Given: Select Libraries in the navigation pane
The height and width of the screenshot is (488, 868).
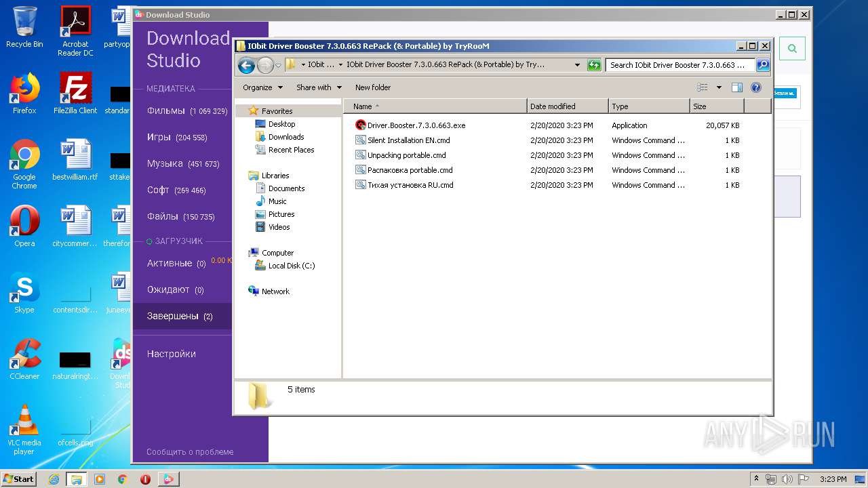Looking at the screenshot, I should pos(275,176).
